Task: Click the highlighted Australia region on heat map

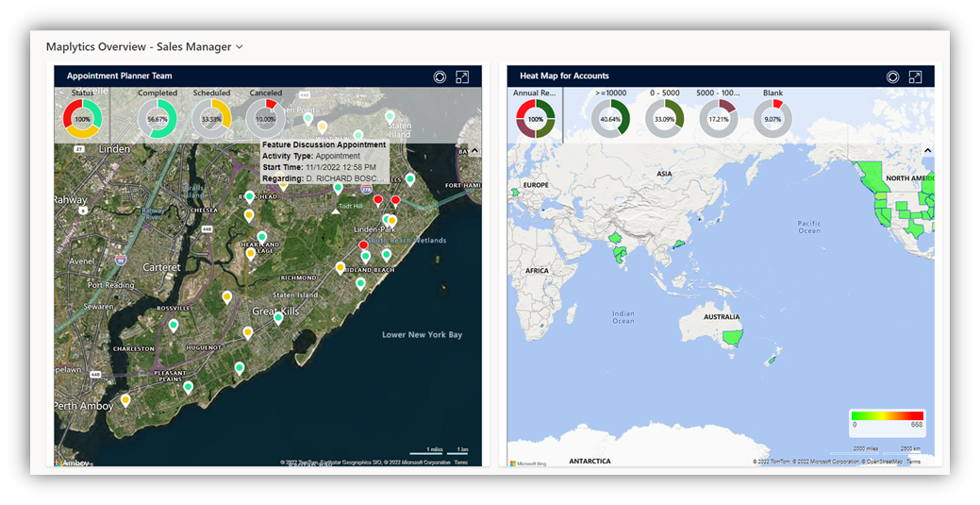Action: point(732,338)
